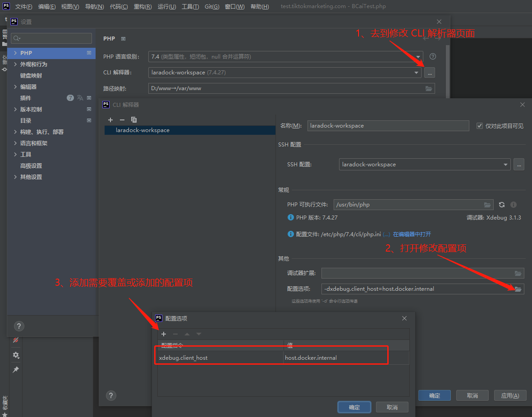532x417 pixels.
Task: Open SSH configuration dropdown
Action: pos(505,165)
